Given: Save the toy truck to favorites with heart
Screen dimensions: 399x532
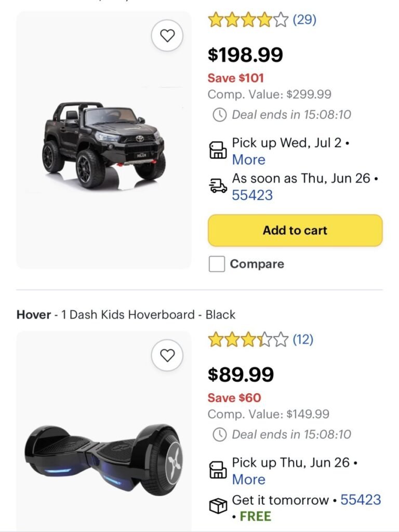Looking at the screenshot, I should click(x=167, y=36).
